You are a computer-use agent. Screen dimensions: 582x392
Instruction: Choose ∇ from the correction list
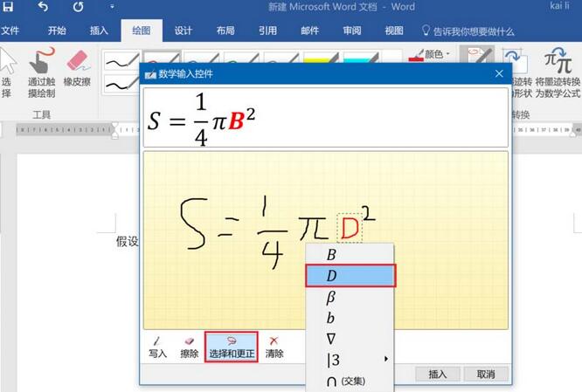[350, 339]
